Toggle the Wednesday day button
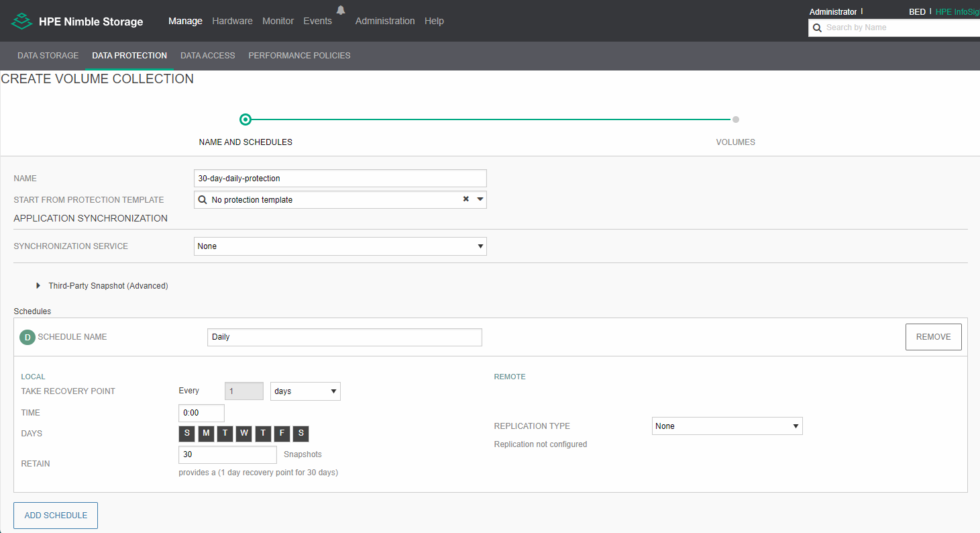Screen dimensions: 980x533 point(244,434)
